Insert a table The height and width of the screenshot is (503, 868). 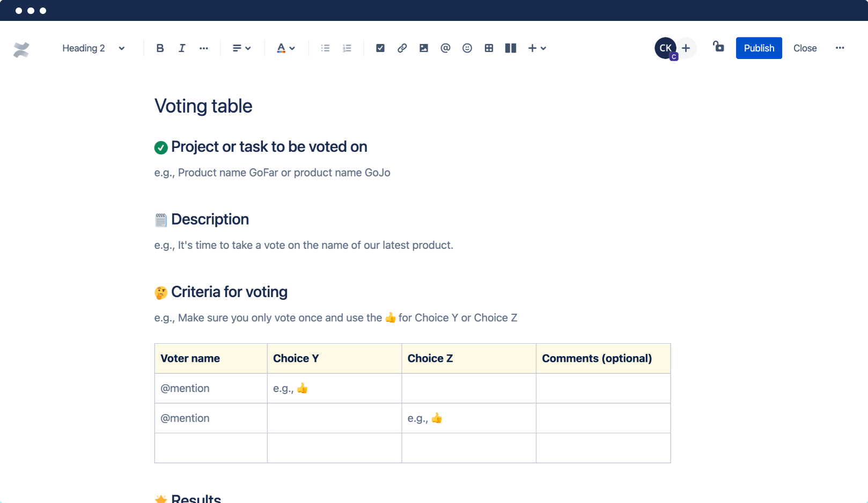pos(489,48)
